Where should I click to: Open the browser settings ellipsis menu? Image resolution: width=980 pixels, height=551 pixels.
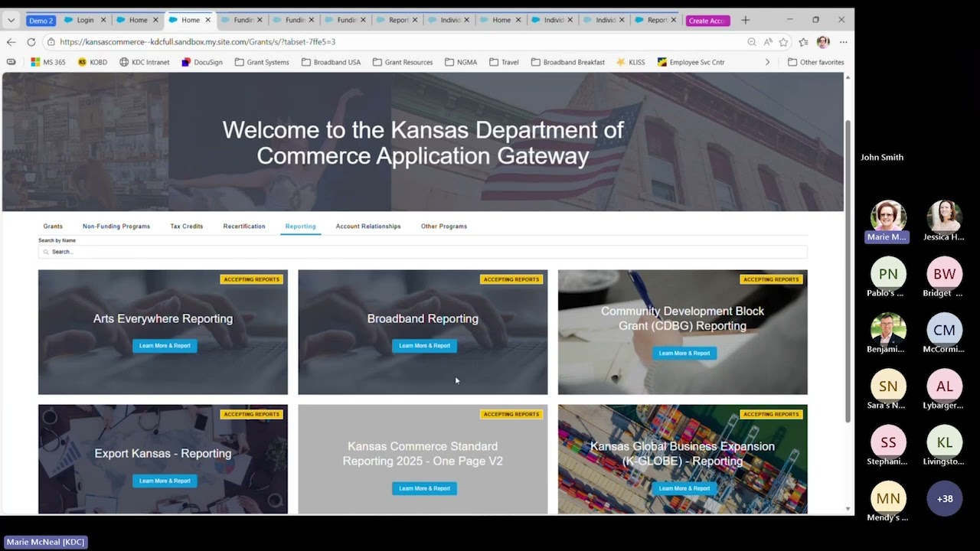(843, 42)
